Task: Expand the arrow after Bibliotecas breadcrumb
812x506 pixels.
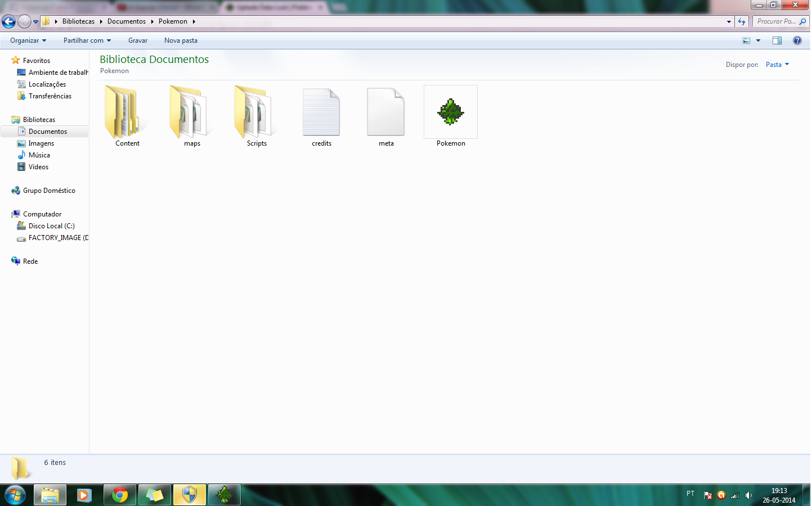Action: pyautogui.click(x=101, y=21)
